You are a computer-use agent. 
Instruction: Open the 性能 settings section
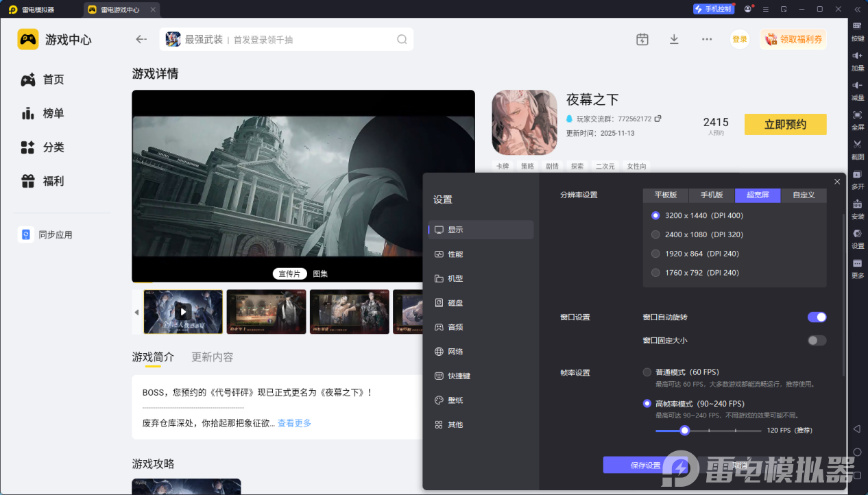(455, 254)
